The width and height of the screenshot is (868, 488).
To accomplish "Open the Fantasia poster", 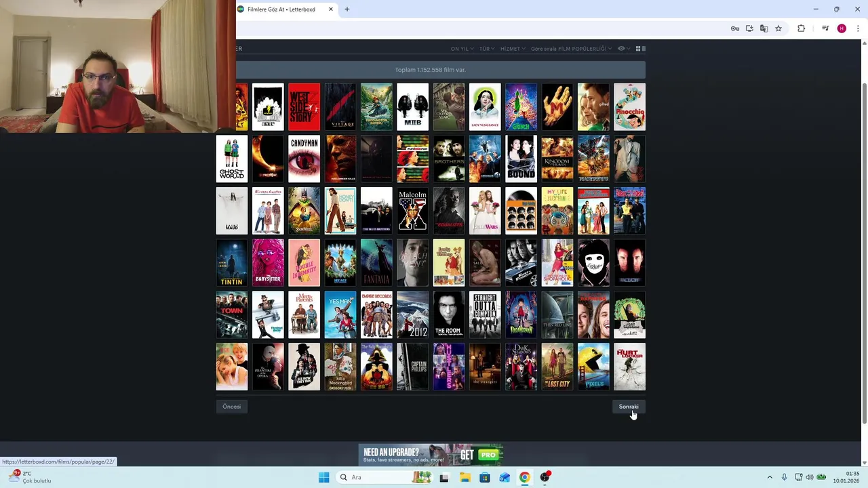I will 376,263.
